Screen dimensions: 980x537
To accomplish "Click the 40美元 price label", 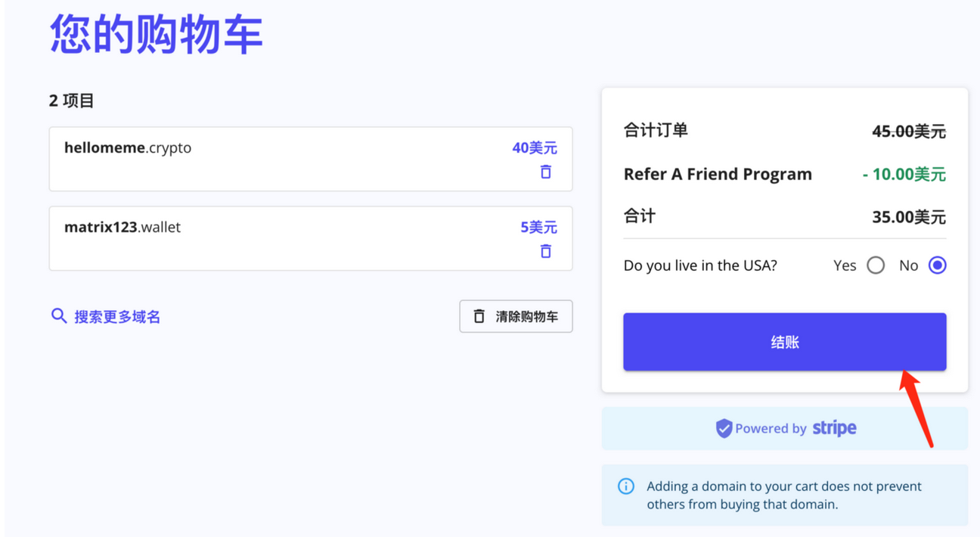I will pos(535,147).
